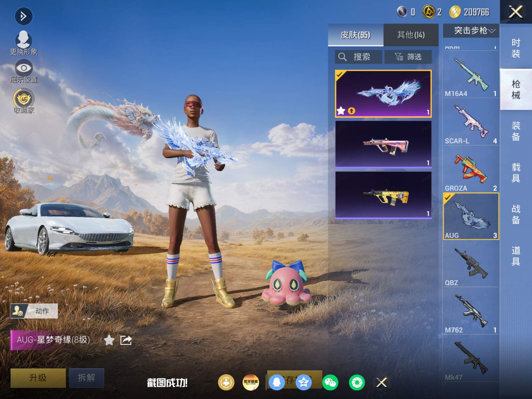This screenshot has height=399, width=532.
Task: Click the skin search field
Action: coord(359,57)
